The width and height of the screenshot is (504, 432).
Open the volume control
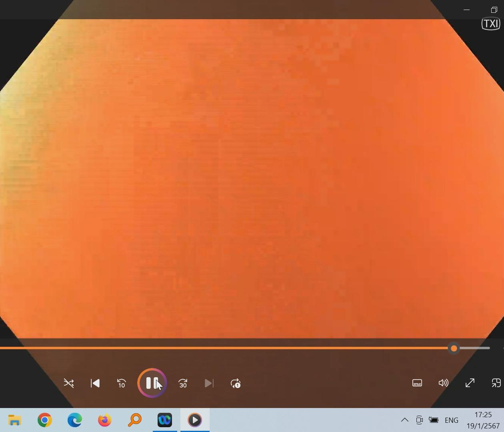pyautogui.click(x=444, y=383)
